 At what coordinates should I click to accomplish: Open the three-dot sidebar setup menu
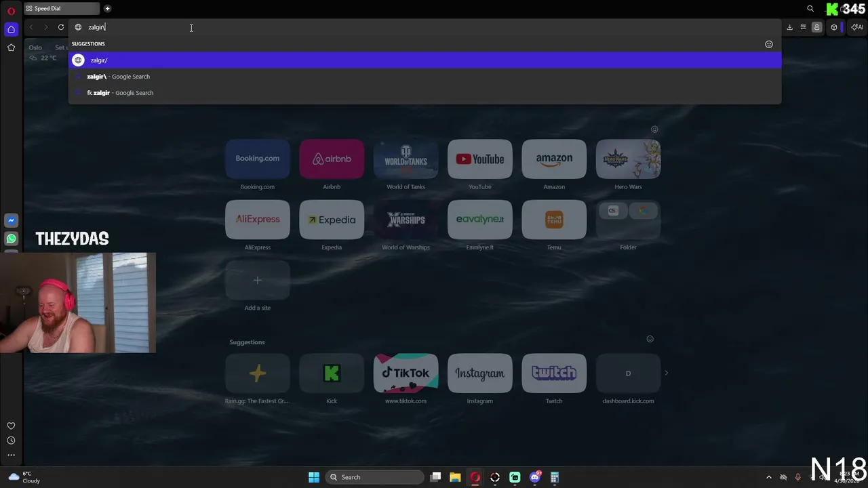[11, 455]
